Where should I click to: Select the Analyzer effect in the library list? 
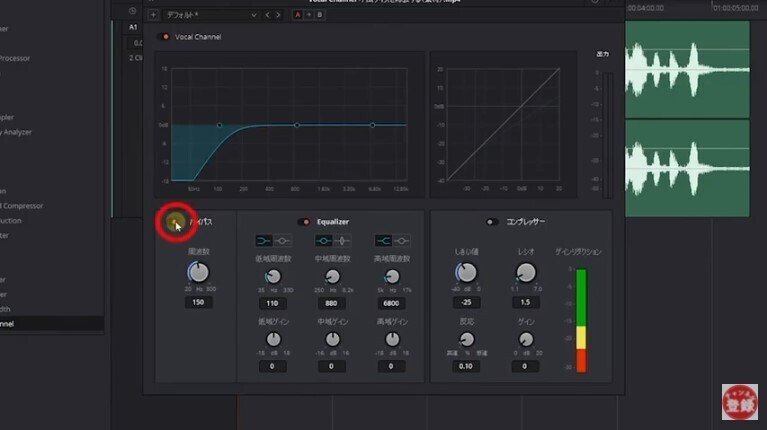pos(16,132)
